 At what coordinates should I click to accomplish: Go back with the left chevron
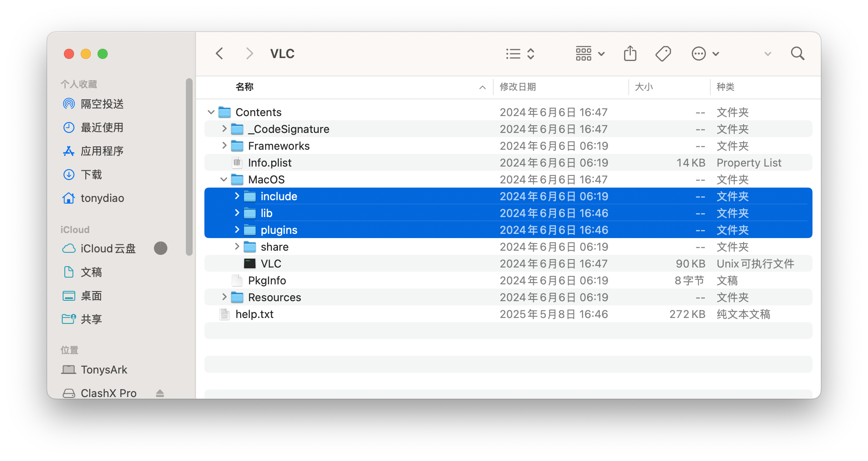point(220,54)
